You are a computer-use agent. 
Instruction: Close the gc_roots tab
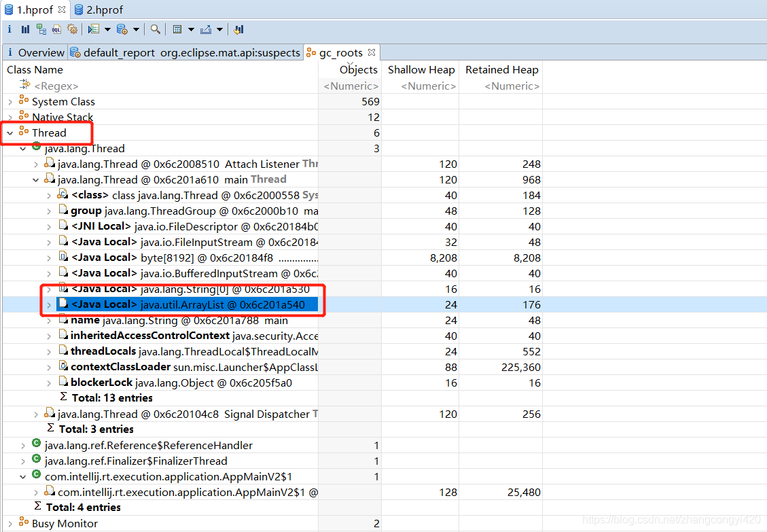point(372,52)
